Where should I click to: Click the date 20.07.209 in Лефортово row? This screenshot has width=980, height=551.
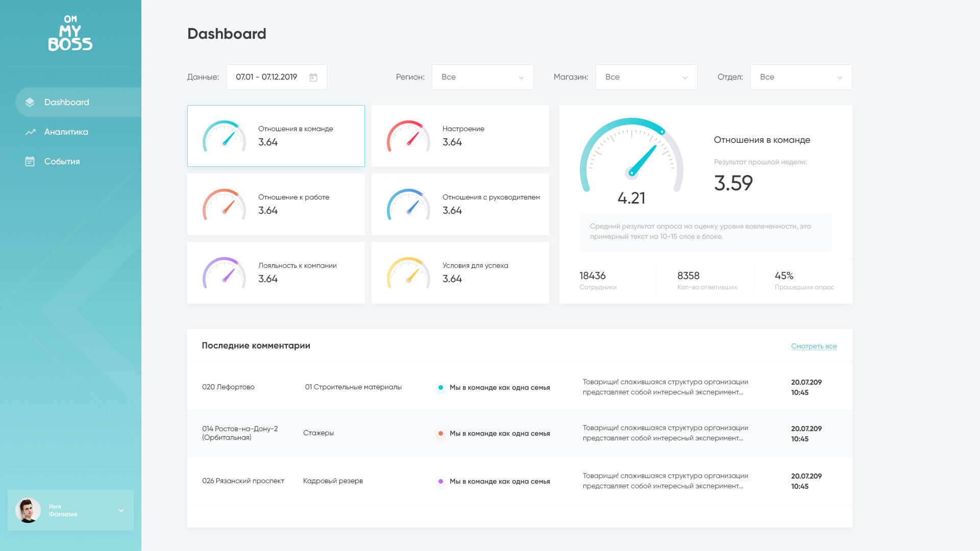[806, 382]
